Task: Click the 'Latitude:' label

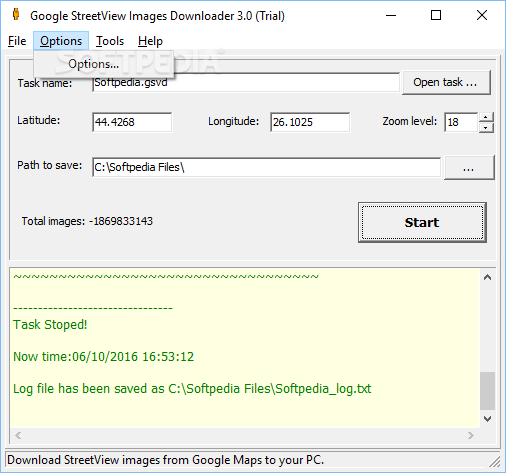Action: click(x=39, y=120)
